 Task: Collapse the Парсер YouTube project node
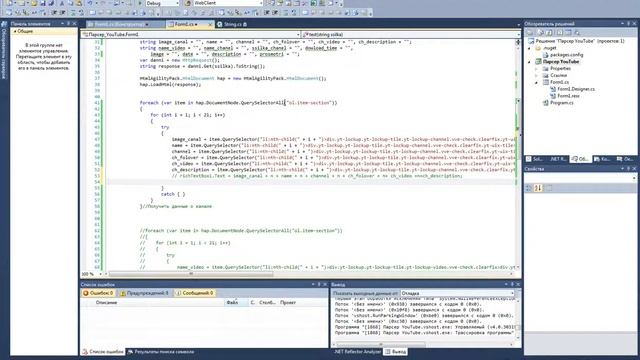coord(530,62)
